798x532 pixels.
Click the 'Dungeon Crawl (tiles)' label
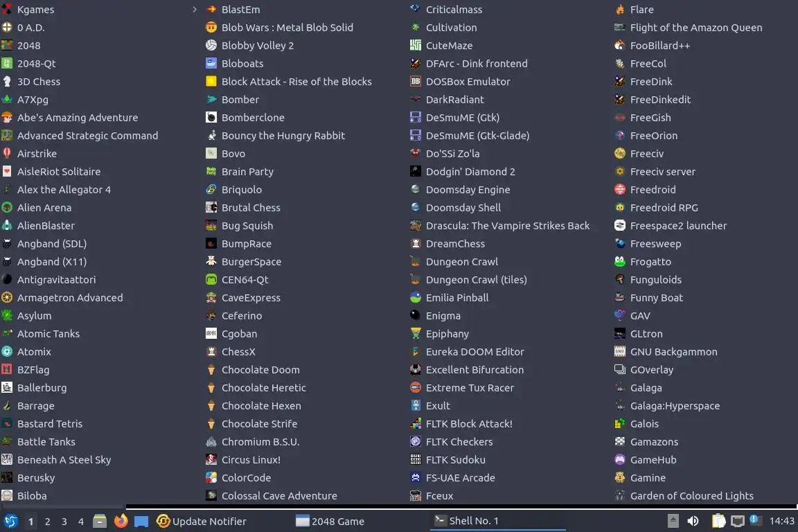[477, 279]
